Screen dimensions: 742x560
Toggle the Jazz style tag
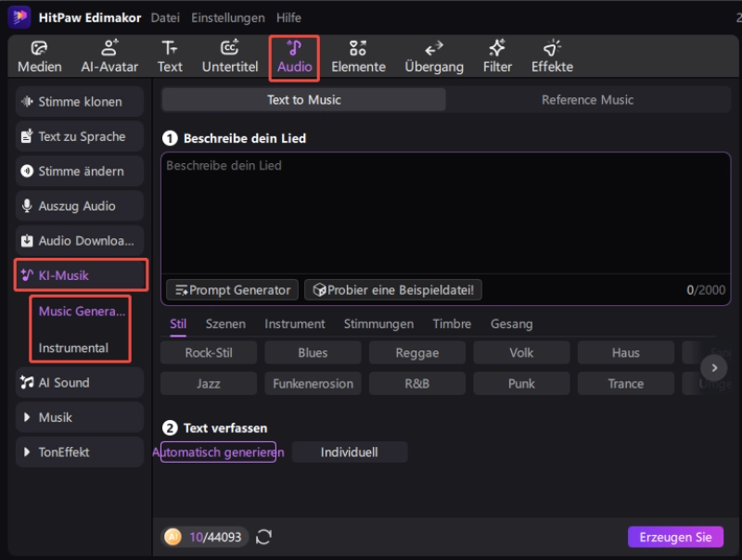(208, 384)
